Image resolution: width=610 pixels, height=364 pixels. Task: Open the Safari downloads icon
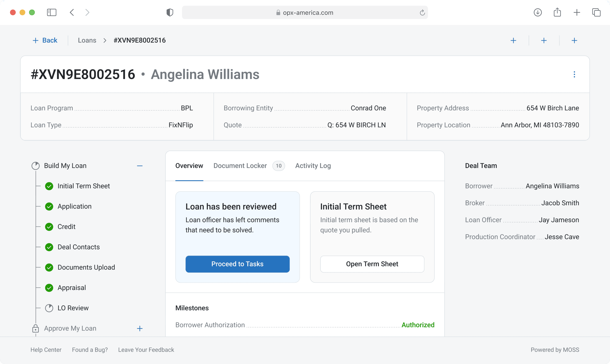tap(537, 13)
